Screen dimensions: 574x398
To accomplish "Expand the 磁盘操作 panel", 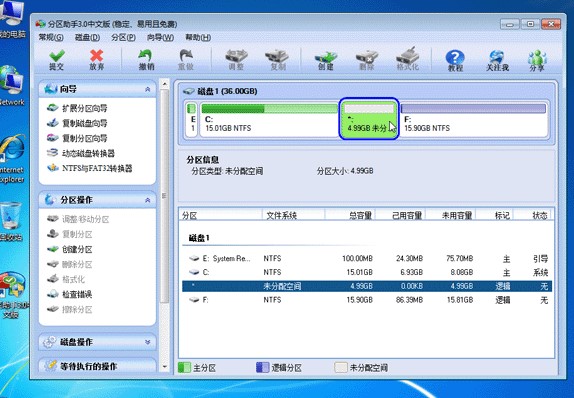I will 148,342.
